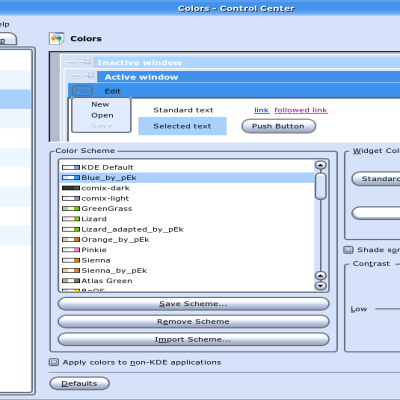Select Atlas Green color scheme

point(187,281)
